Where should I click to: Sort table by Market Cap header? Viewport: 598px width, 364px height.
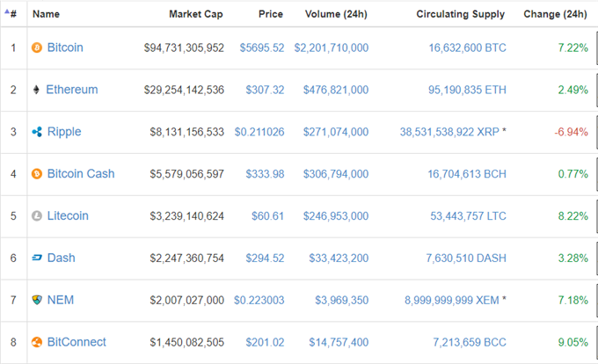coord(196,14)
